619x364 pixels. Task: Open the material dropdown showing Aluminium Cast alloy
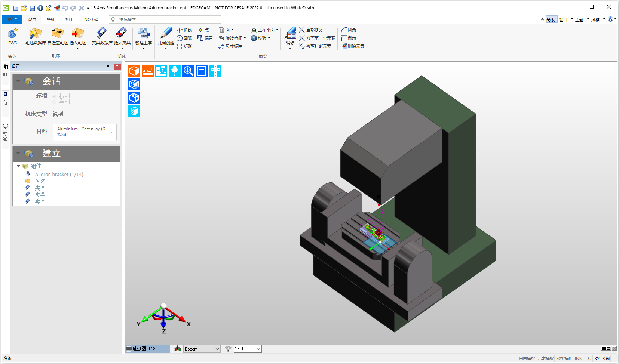point(111,132)
